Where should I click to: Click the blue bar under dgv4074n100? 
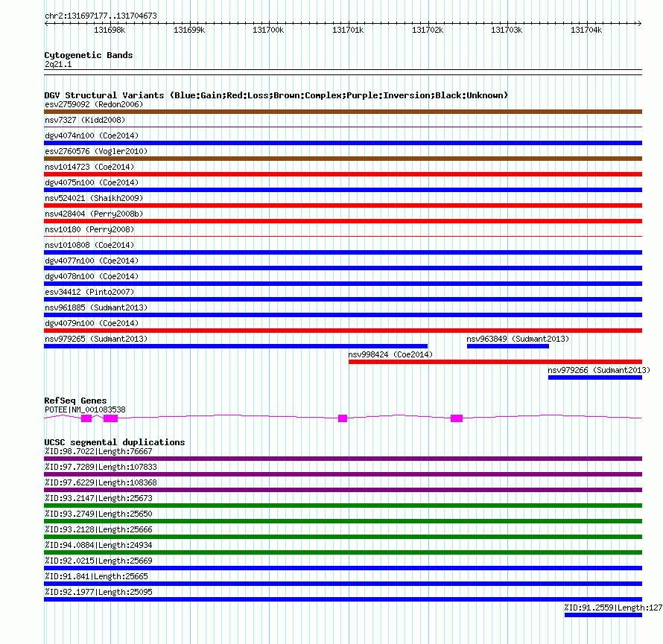click(343, 143)
